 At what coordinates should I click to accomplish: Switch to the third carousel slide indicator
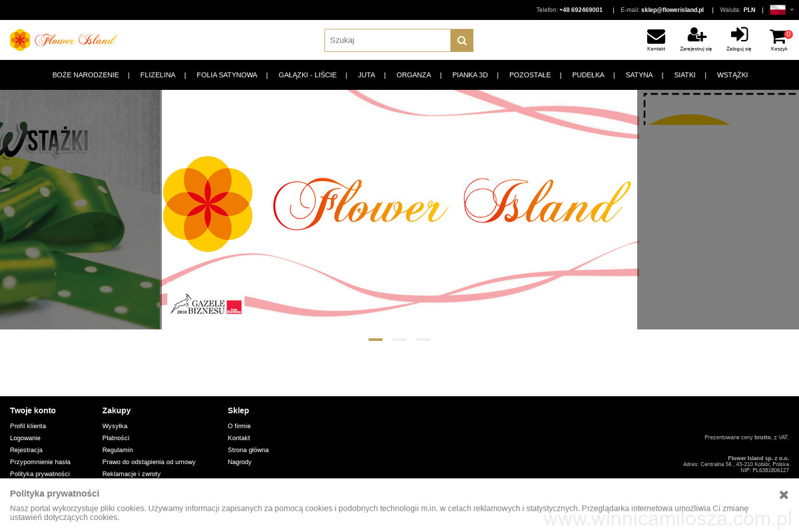pyautogui.click(x=423, y=340)
